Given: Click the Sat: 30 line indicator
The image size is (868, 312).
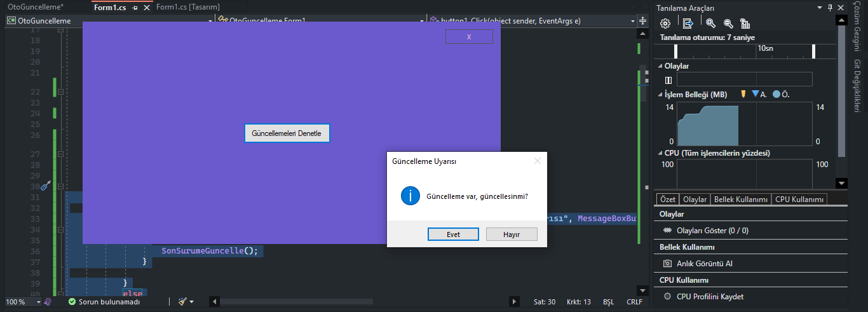Looking at the screenshot, I should 545,302.
